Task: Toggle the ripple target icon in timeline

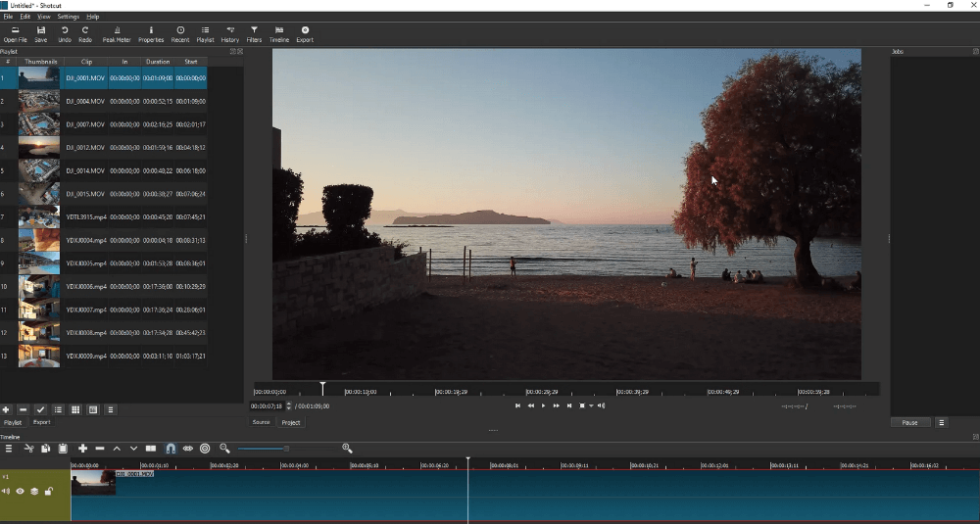Action: click(205, 449)
